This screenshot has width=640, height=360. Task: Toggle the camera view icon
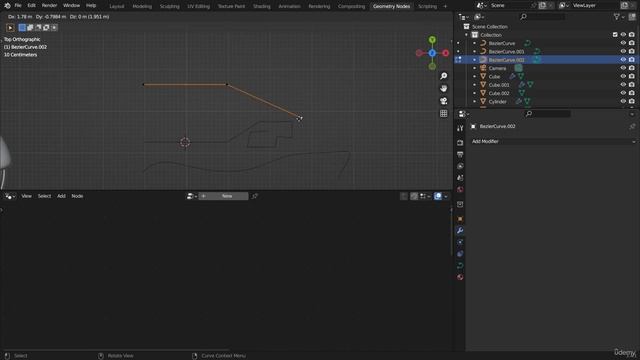(444, 101)
